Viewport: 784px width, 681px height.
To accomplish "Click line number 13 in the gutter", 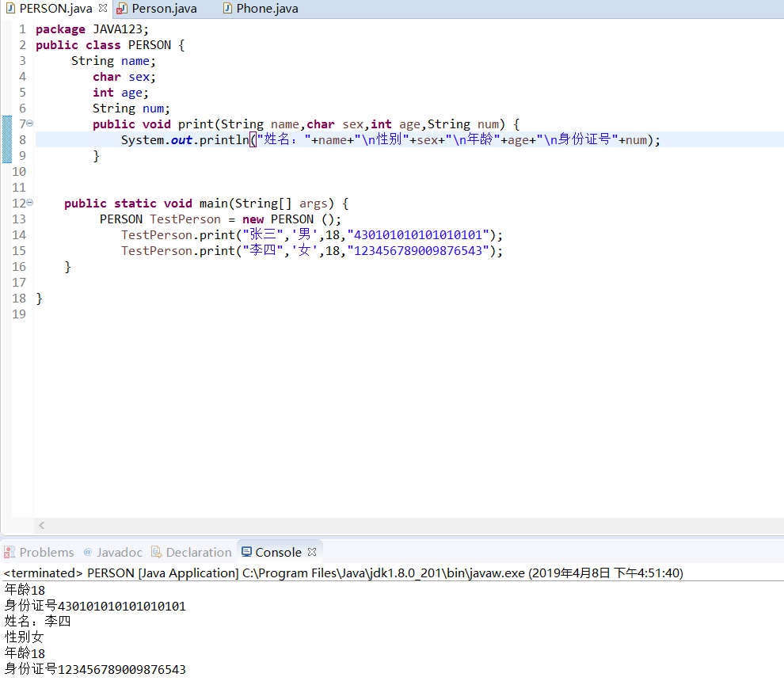I will click(x=19, y=219).
